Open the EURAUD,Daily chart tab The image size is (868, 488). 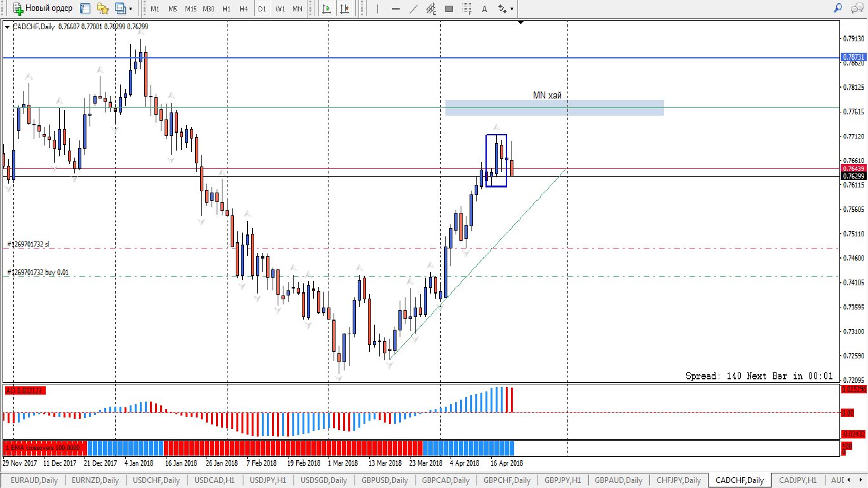coord(34,480)
